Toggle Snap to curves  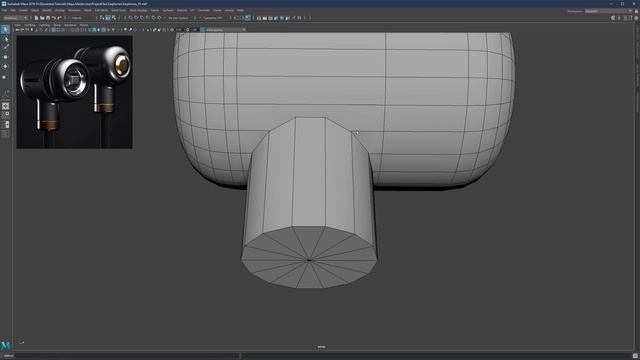tap(136, 18)
